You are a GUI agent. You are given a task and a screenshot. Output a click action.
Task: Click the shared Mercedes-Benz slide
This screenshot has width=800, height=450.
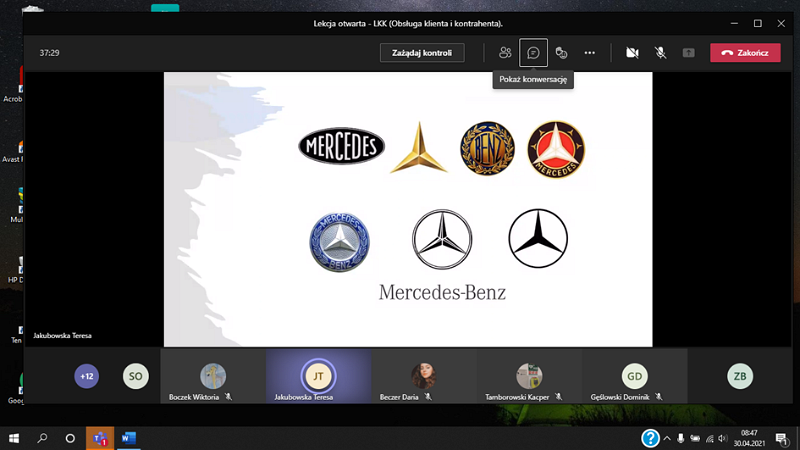pos(408,209)
